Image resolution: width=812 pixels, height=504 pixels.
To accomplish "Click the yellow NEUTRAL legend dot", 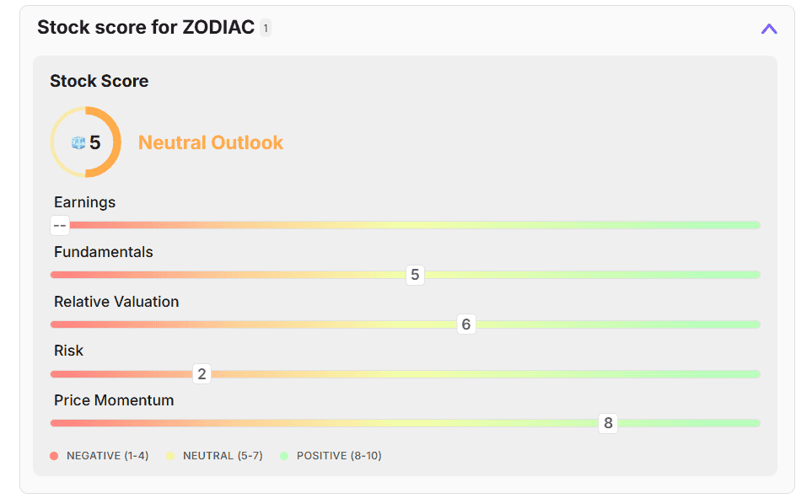I will [x=170, y=456].
